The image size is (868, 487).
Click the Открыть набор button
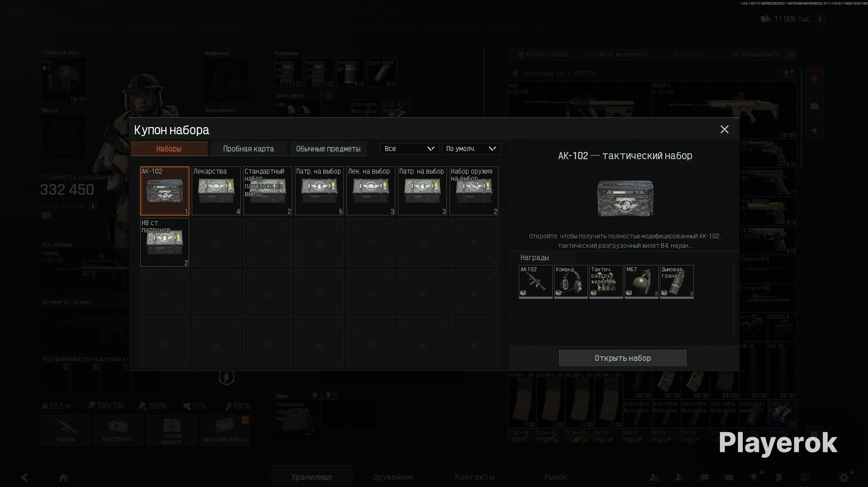(x=623, y=358)
